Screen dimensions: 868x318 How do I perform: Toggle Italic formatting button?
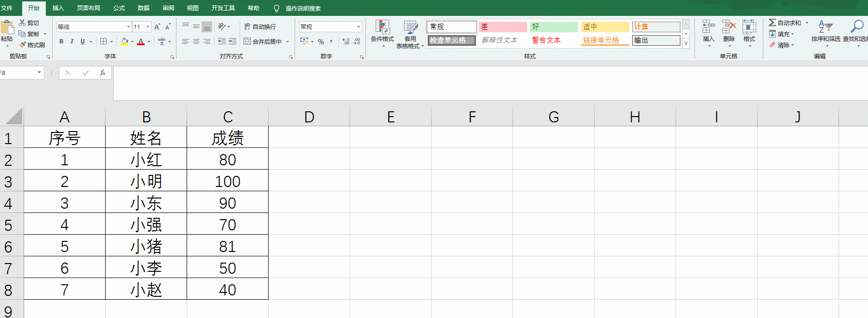(72, 41)
